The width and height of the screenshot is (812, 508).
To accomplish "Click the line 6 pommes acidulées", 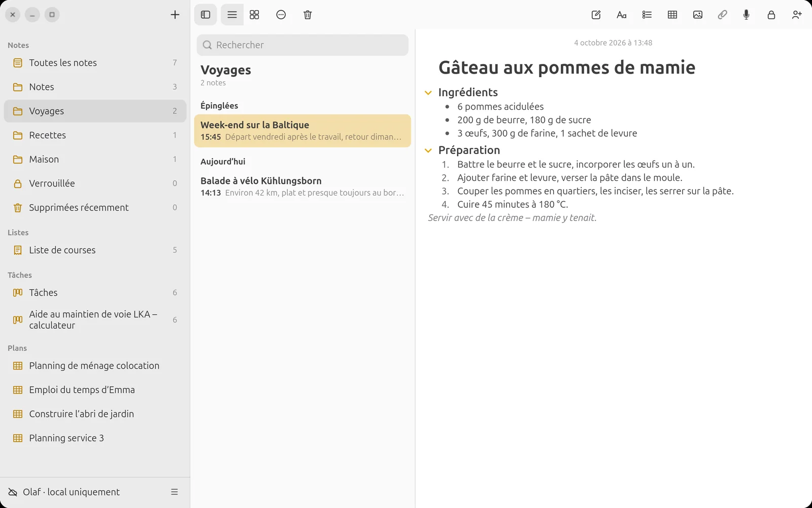I will pyautogui.click(x=500, y=106).
